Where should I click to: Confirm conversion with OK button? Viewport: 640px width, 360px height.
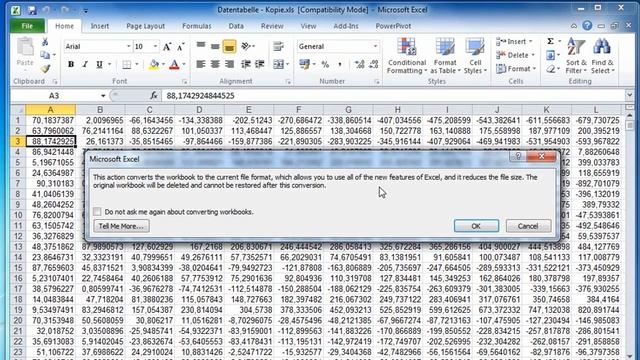tap(476, 226)
